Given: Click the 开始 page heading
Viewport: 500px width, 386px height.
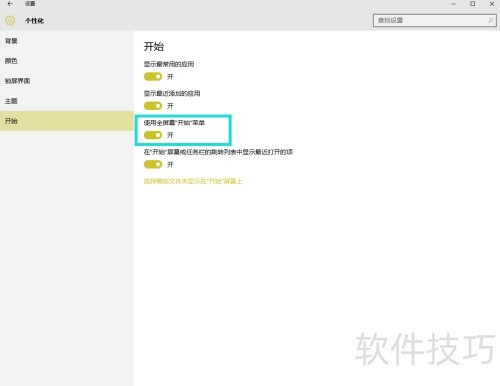Looking at the screenshot, I should pos(154,46).
